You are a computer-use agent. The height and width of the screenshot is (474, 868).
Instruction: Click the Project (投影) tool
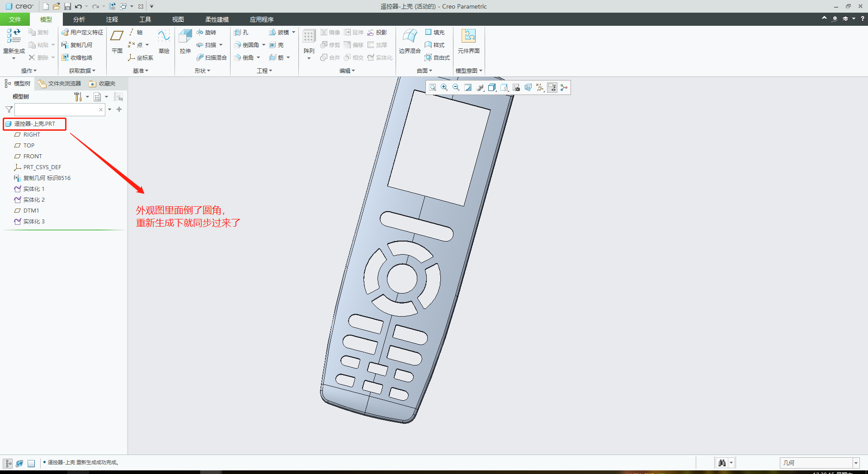(x=377, y=33)
